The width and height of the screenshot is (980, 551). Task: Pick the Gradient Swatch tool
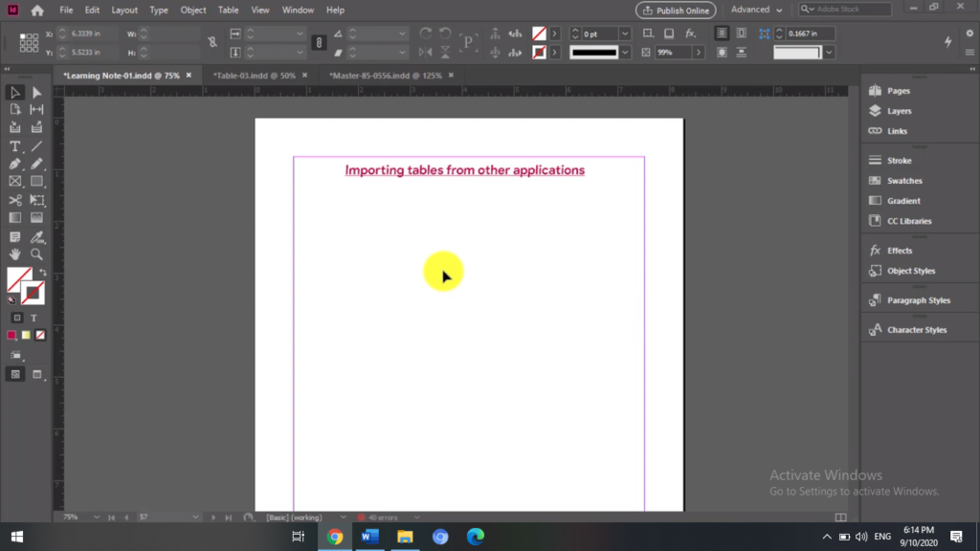point(15,218)
